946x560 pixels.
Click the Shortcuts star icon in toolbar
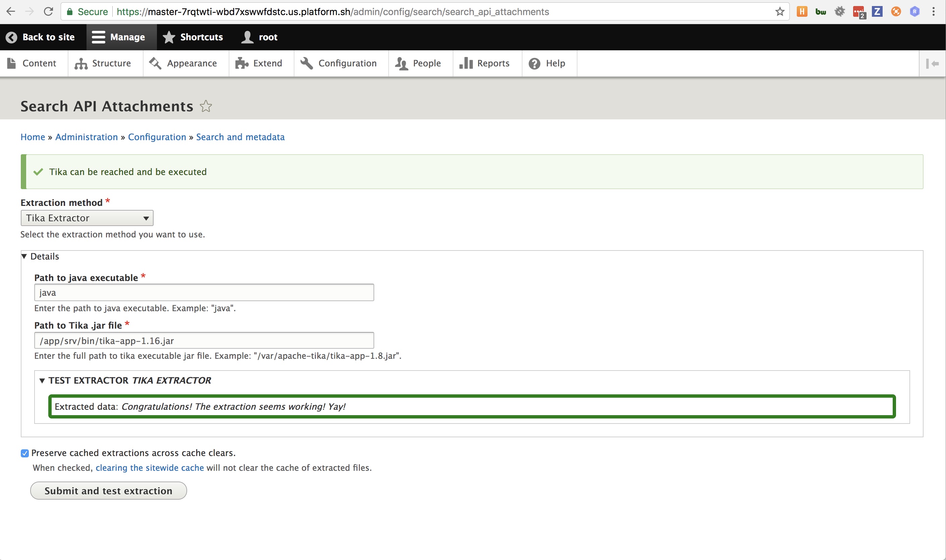coord(169,37)
